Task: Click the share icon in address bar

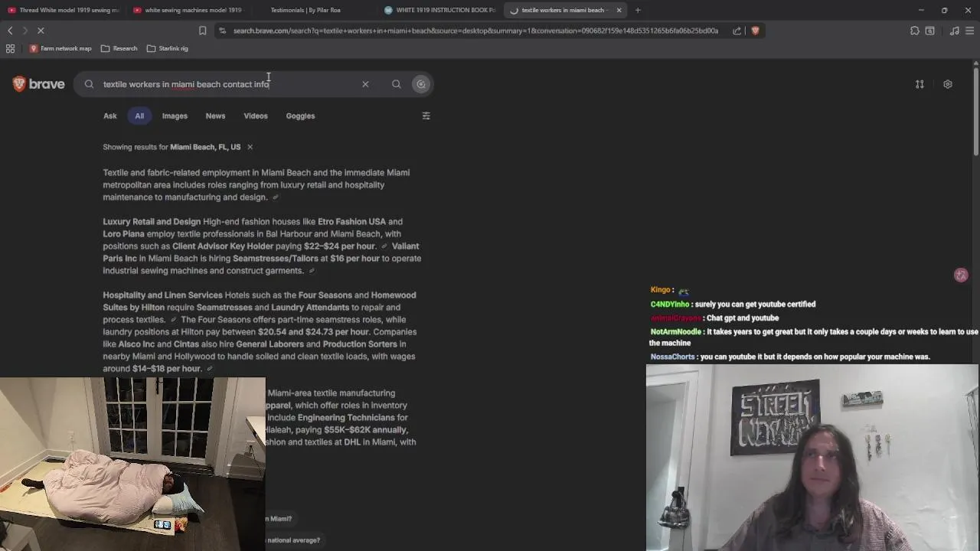Action: [x=737, y=31]
